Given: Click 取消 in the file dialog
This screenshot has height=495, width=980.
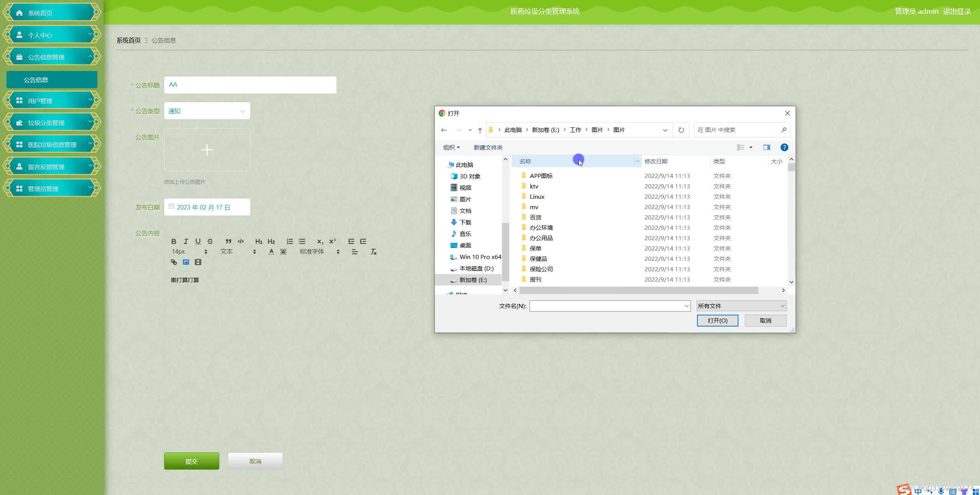Looking at the screenshot, I should point(765,320).
